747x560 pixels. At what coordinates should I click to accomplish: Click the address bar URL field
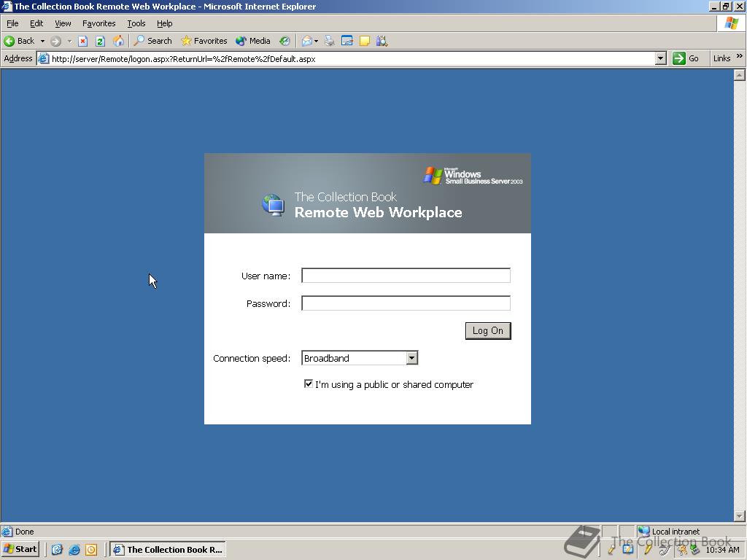coord(352,58)
